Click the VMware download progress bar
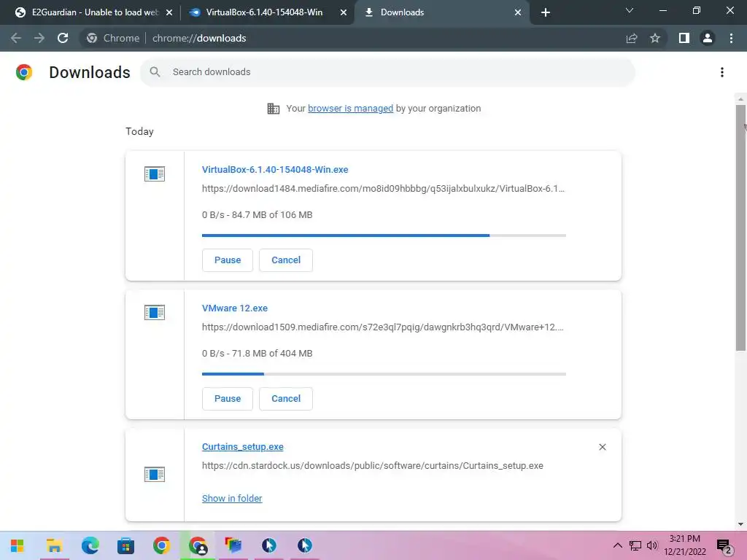Screen dimensions: 747x560 point(384,374)
